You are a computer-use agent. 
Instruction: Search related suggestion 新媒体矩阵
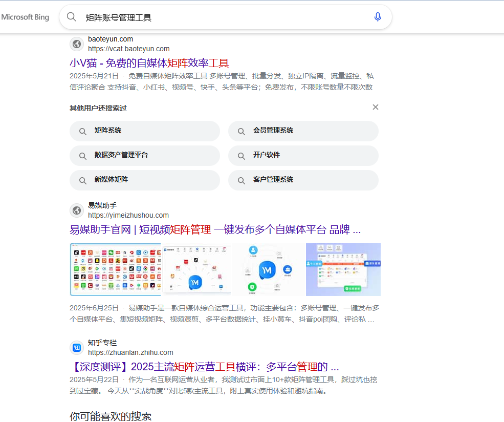(145, 180)
